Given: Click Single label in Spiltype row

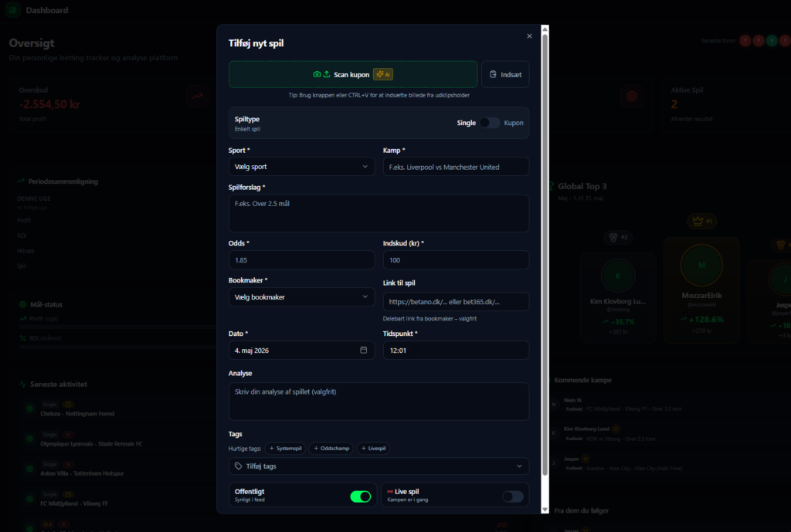Looking at the screenshot, I should (466, 123).
